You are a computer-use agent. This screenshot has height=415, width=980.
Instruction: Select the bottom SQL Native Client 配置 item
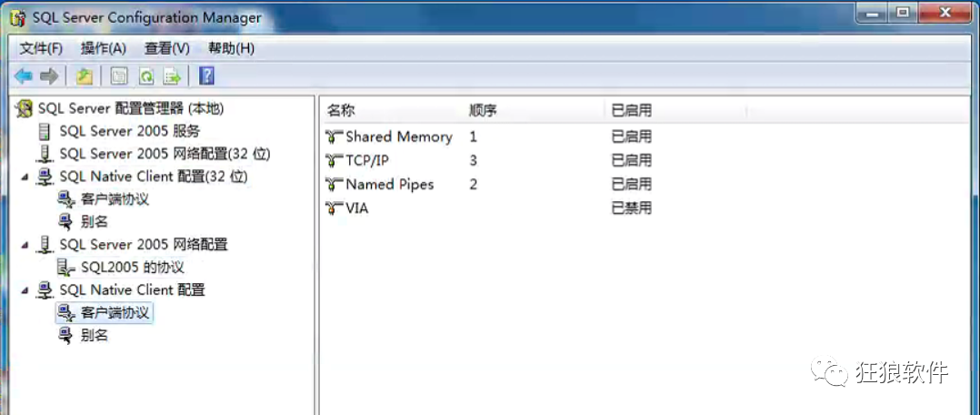point(132,290)
